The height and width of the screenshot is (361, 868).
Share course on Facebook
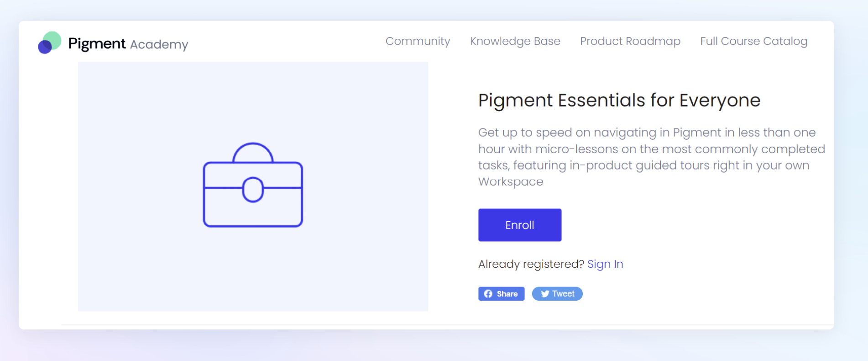(501, 294)
